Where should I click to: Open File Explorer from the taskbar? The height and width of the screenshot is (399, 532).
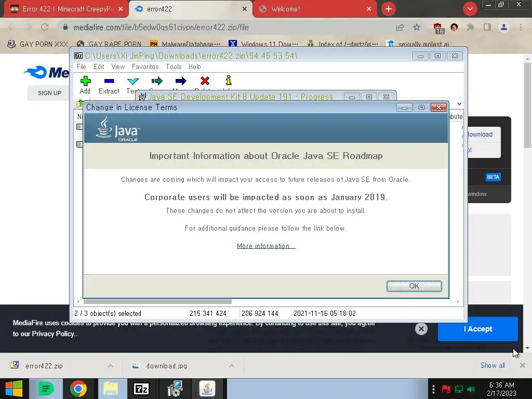point(111,389)
